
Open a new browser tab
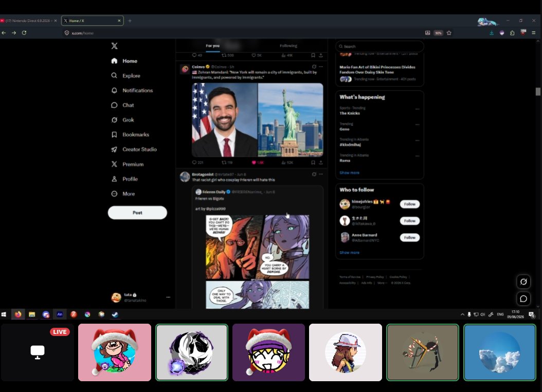click(x=130, y=21)
